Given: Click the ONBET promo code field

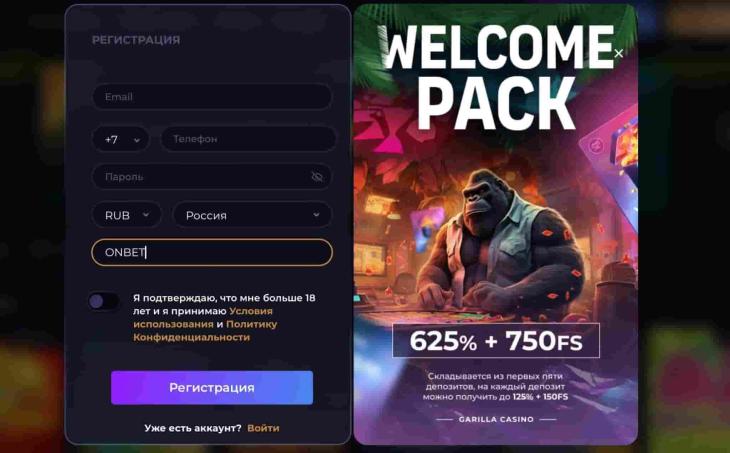Looking at the screenshot, I should click(x=212, y=252).
